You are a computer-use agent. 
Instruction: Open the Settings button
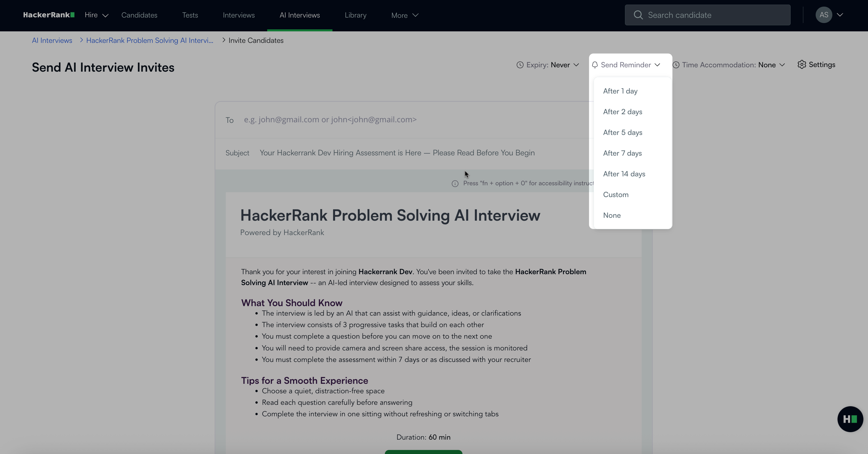[x=816, y=64]
